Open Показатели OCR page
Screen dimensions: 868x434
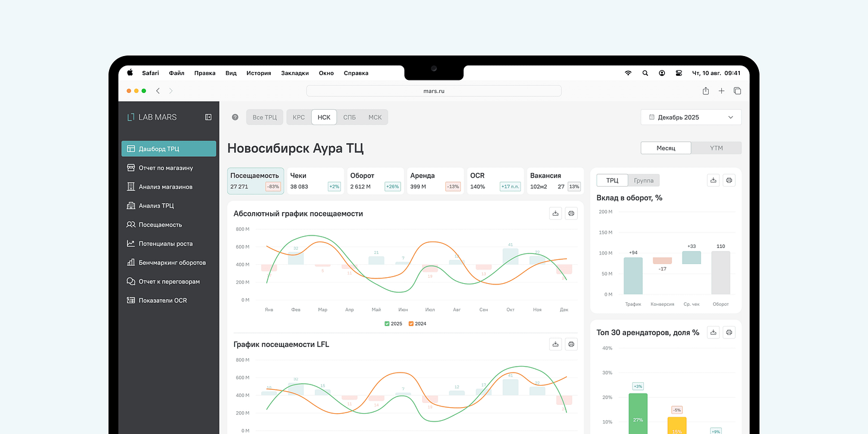click(x=169, y=300)
